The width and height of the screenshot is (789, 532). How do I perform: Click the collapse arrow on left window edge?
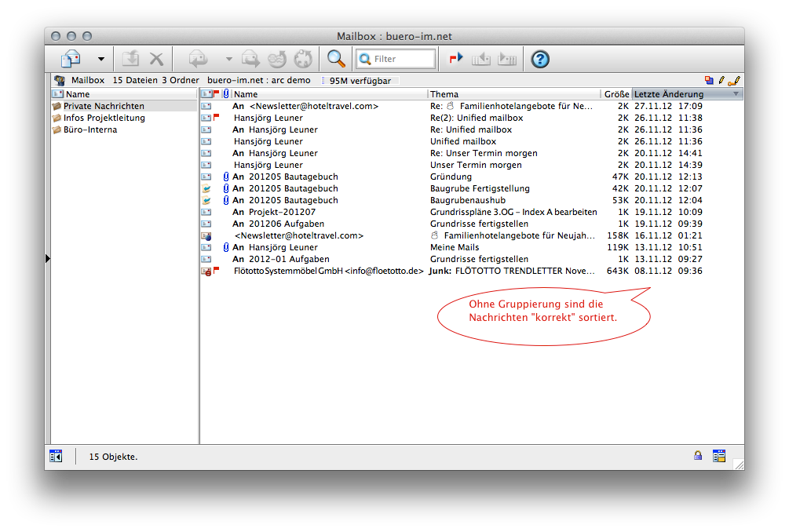(x=48, y=257)
